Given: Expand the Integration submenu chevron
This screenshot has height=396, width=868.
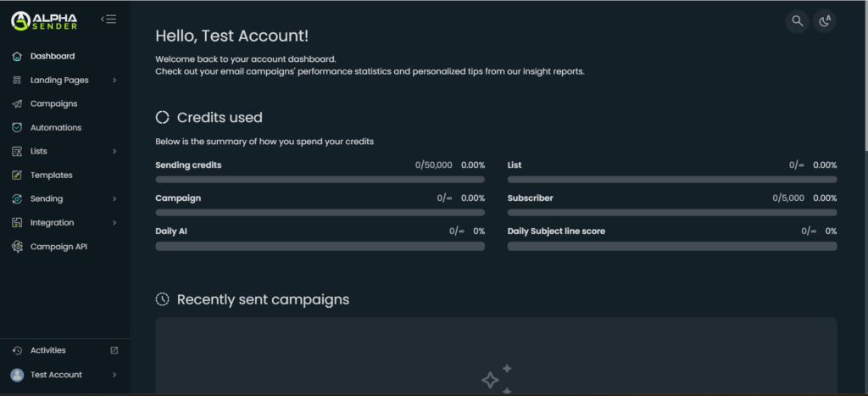Looking at the screenshot, I should click(x=114, y=223).
